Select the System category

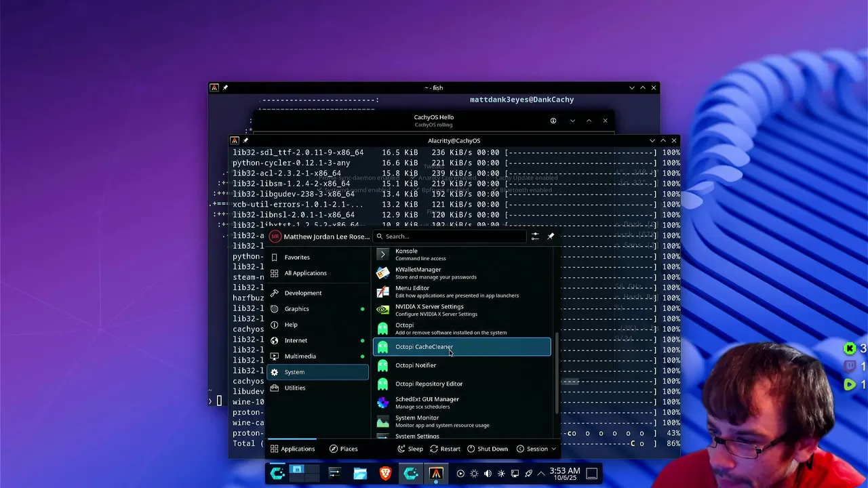(317, 372)
